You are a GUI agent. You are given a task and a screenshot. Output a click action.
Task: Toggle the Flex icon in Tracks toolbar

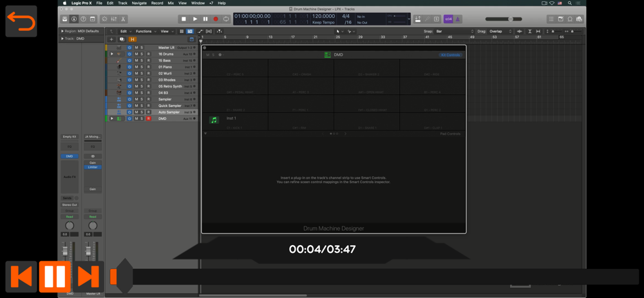pyautogui.click(x=209, y=31)
